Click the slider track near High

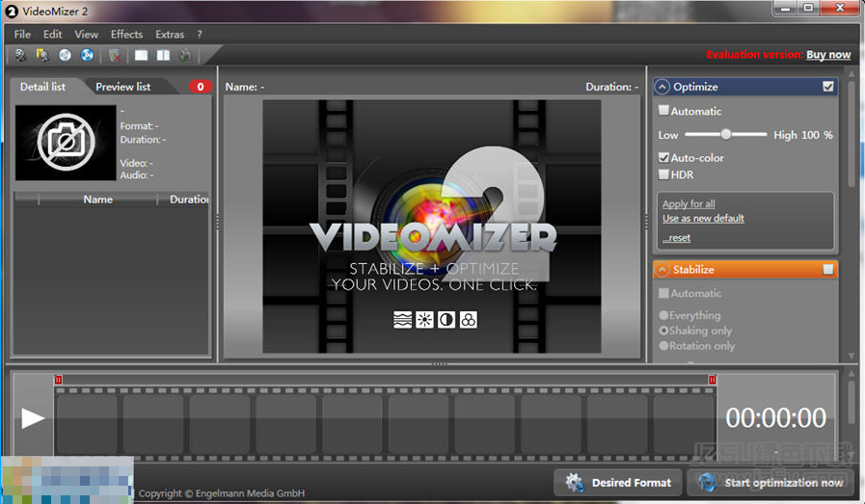(759, 134)
